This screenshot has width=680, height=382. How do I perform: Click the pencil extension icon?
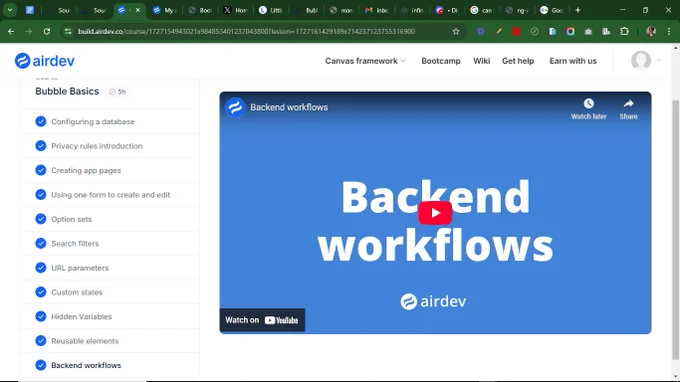(499, 31)
